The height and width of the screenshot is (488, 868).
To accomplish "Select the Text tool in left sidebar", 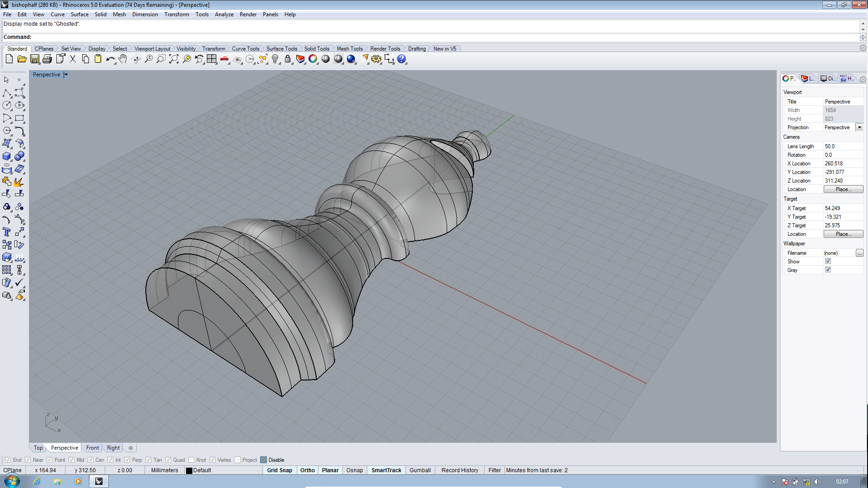I will click(x=7, y=232).
